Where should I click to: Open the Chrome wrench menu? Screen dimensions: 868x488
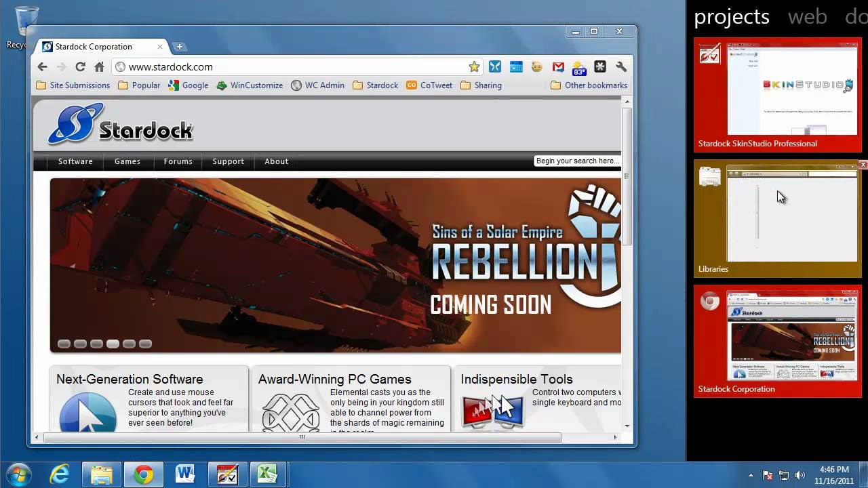[x=621, y=66]
